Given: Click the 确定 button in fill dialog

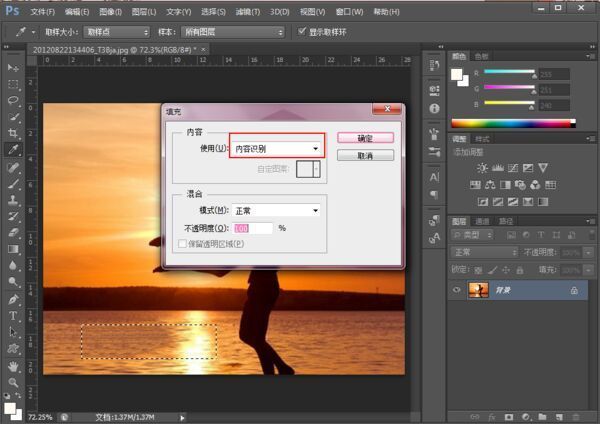Looking at the screenshot, I should (x=365, y=138).
